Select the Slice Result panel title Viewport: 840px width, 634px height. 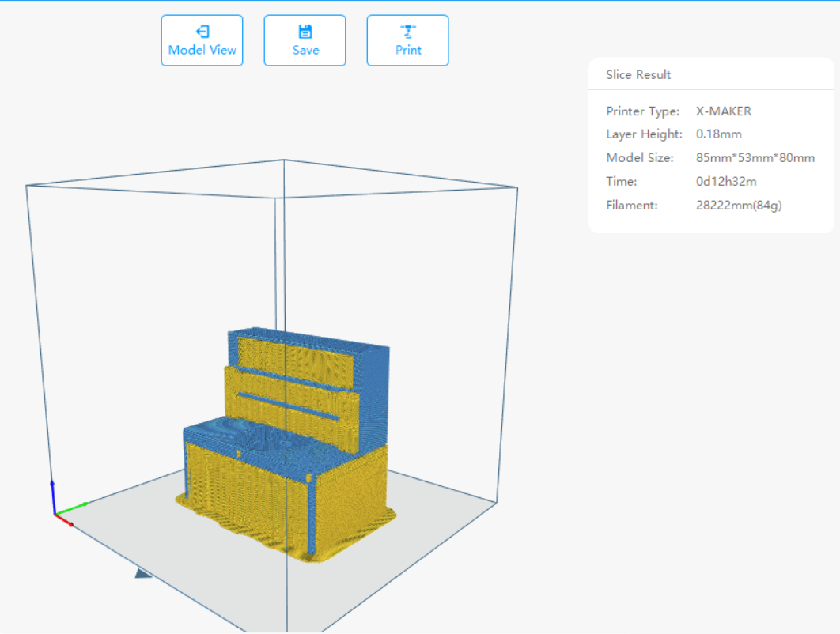click(x=638, y=74)
